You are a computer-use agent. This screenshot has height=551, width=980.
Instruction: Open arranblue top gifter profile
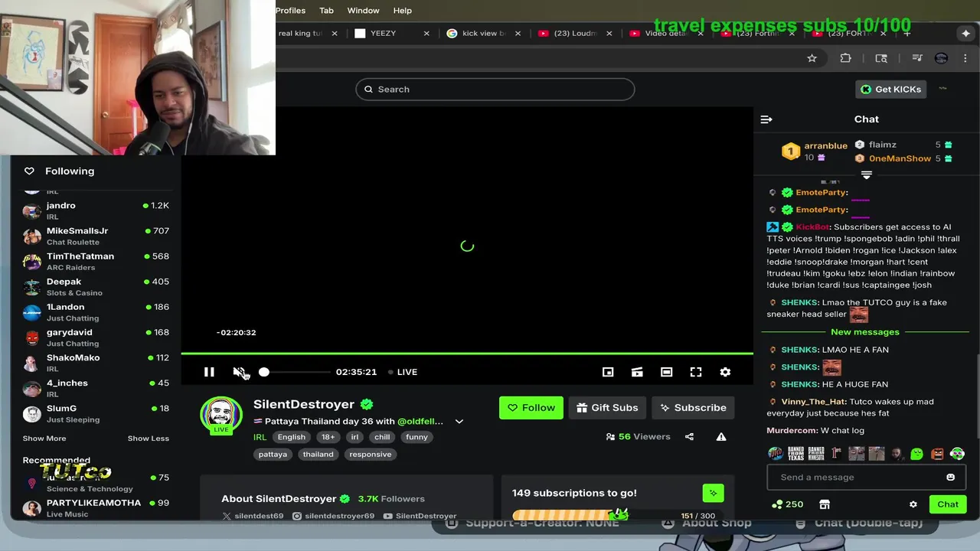click(825, 145)
